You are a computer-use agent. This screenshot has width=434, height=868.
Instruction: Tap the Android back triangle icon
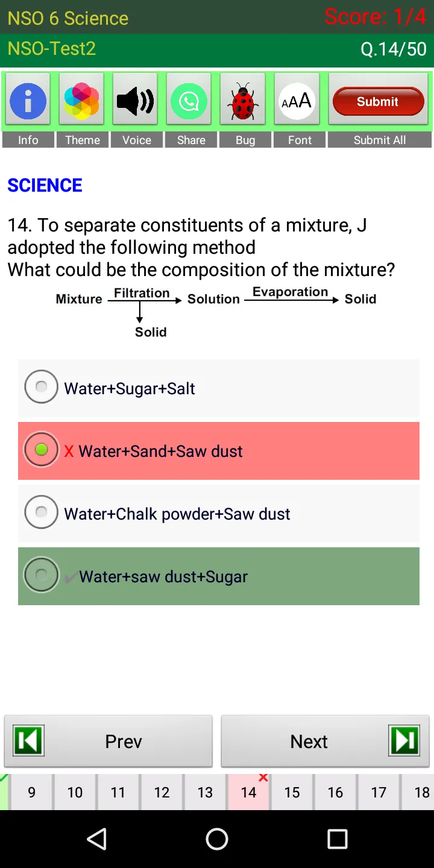point(96,838)
